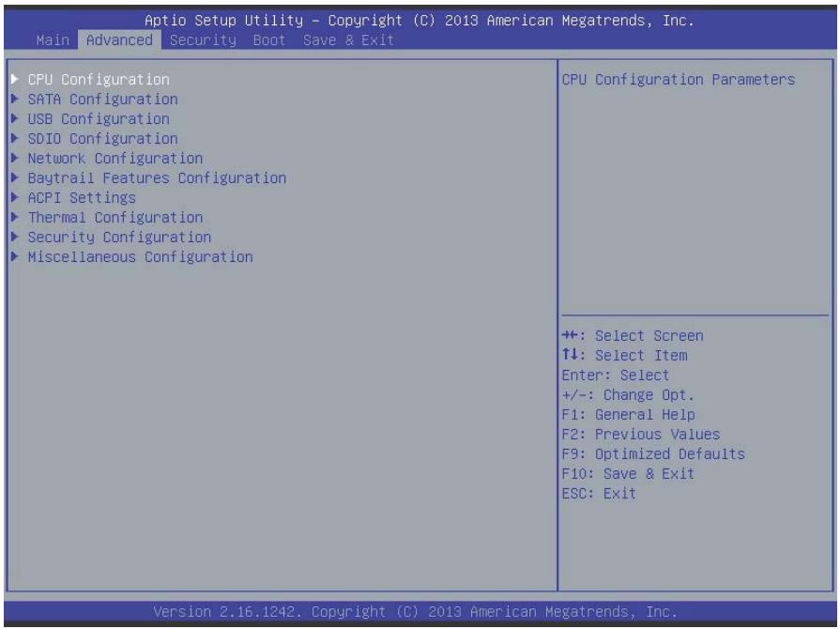
Task: Open Baytrail Features Configuration
Action: 158,178
